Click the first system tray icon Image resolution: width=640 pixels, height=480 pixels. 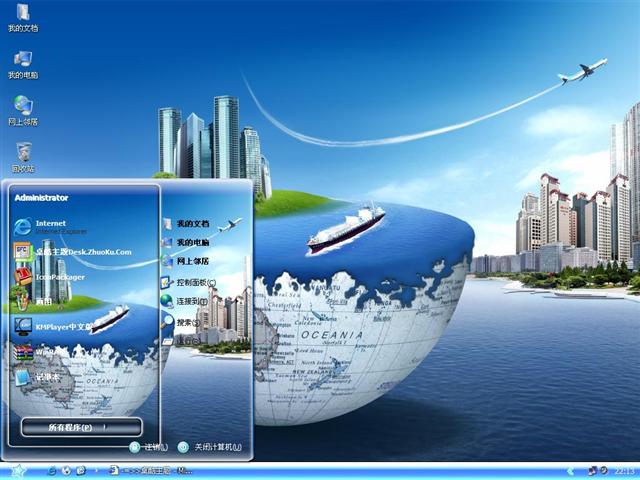pyautogui.click(x=593, y=471)
